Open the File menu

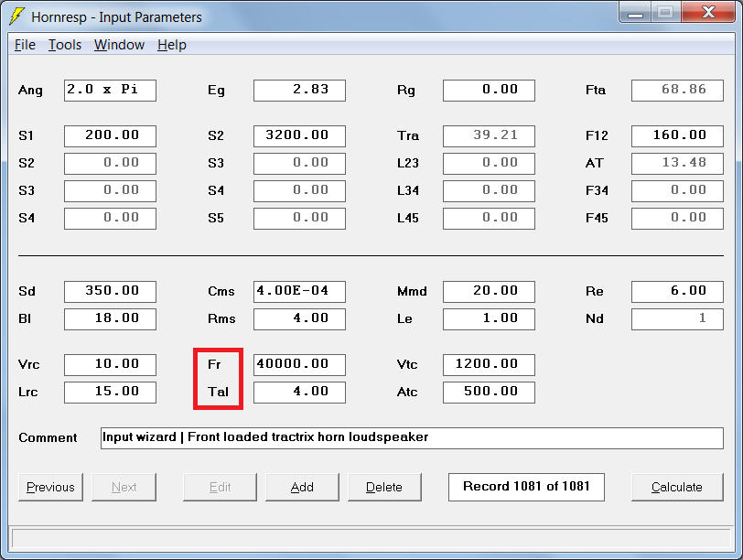pos(25,45)
